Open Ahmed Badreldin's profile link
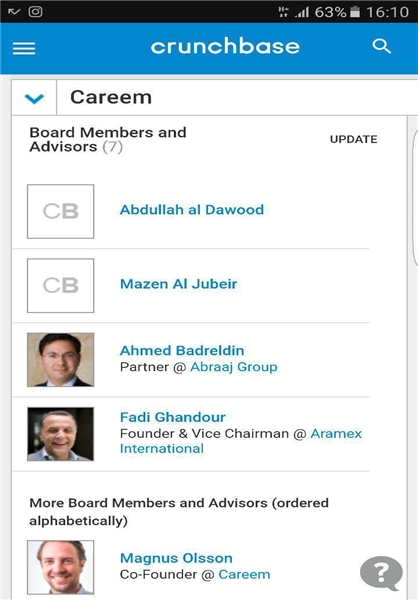 point(182,351)
